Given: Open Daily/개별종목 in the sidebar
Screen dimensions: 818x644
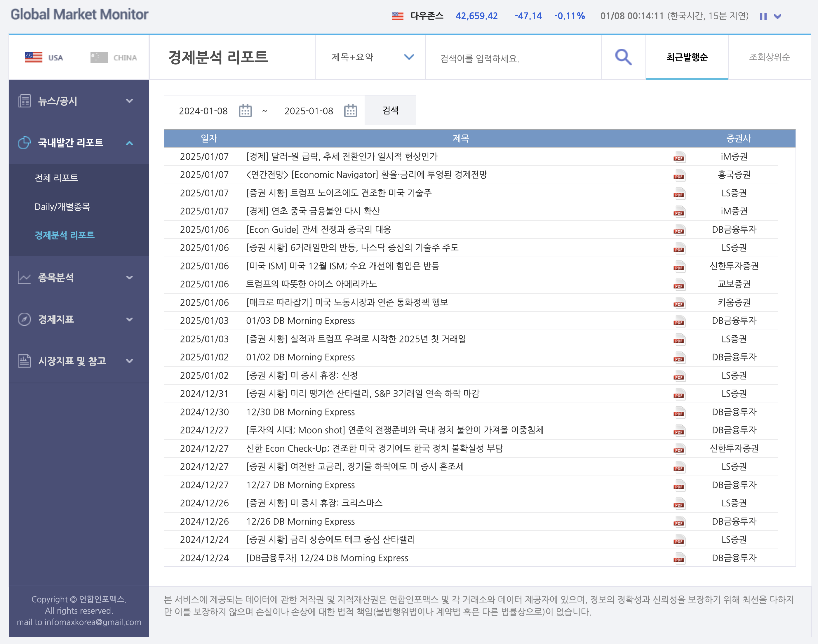Looking at the screenshot, I should [62, 207].
